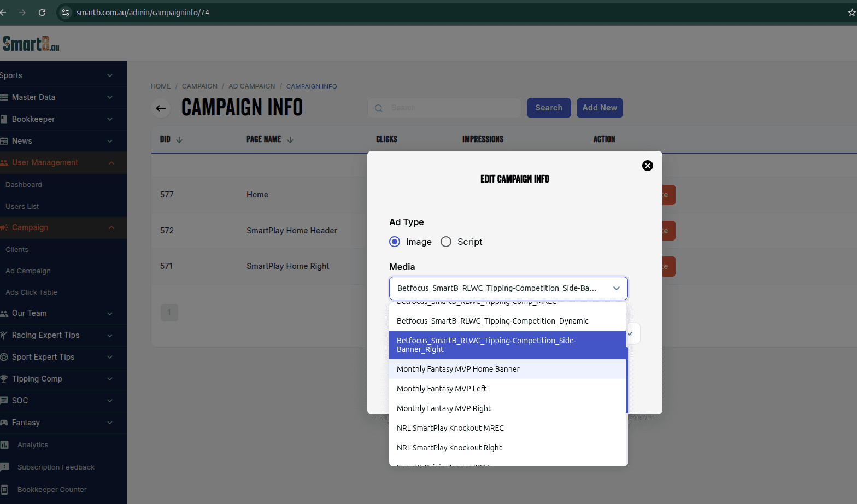857x504 pixels.
Task: Collapse the User Management section chevron
Action: [111, 162]
